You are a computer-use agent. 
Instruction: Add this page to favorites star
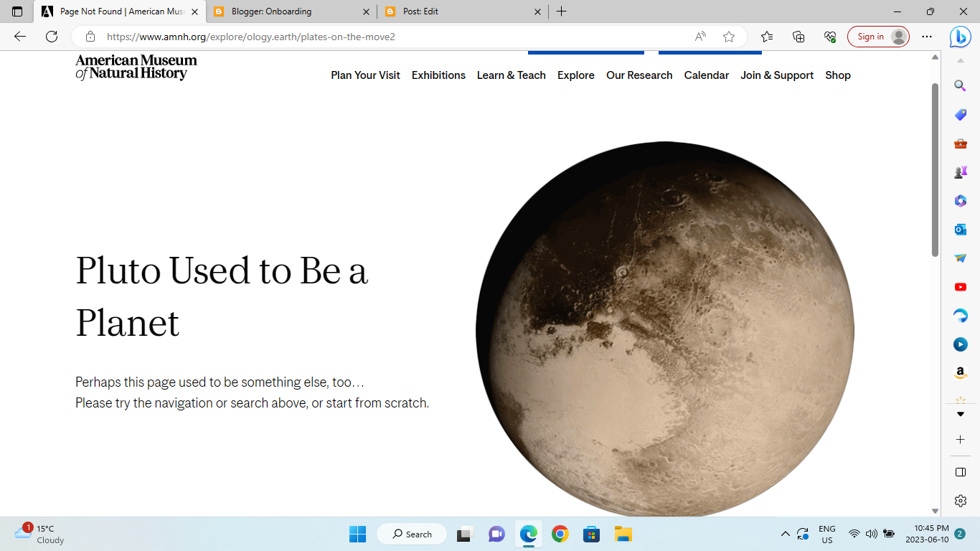(x=729, y=37)
